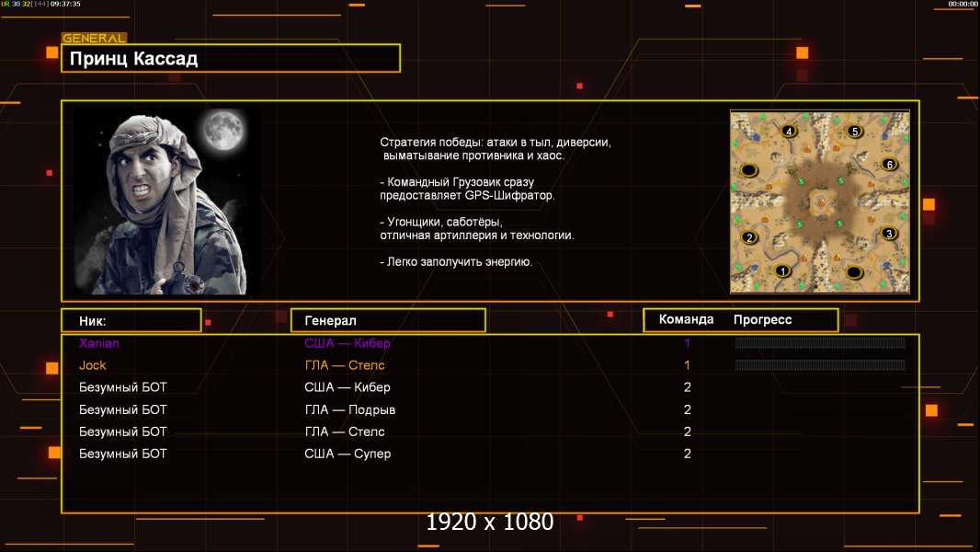Click the "Прогресс" column header
The height and width of the screenshot is (552, 980).
(762, 319)
